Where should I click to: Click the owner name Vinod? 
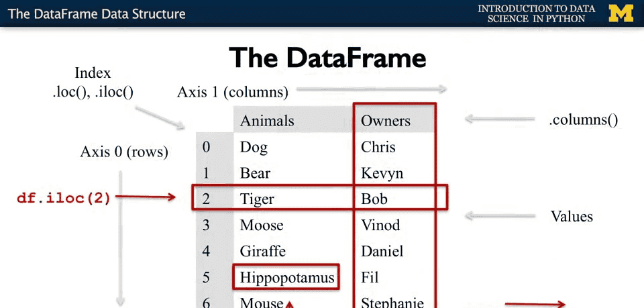[380, 225]
